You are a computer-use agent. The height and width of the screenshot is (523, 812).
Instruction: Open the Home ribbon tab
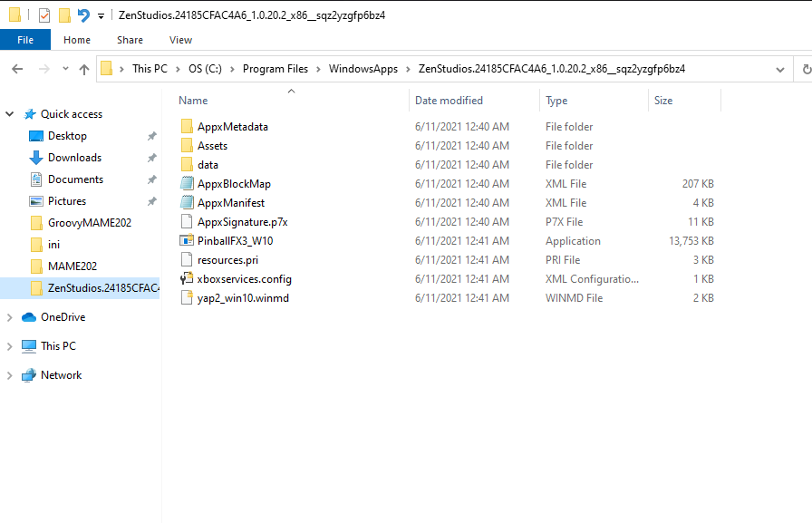(x=77, y=40)
